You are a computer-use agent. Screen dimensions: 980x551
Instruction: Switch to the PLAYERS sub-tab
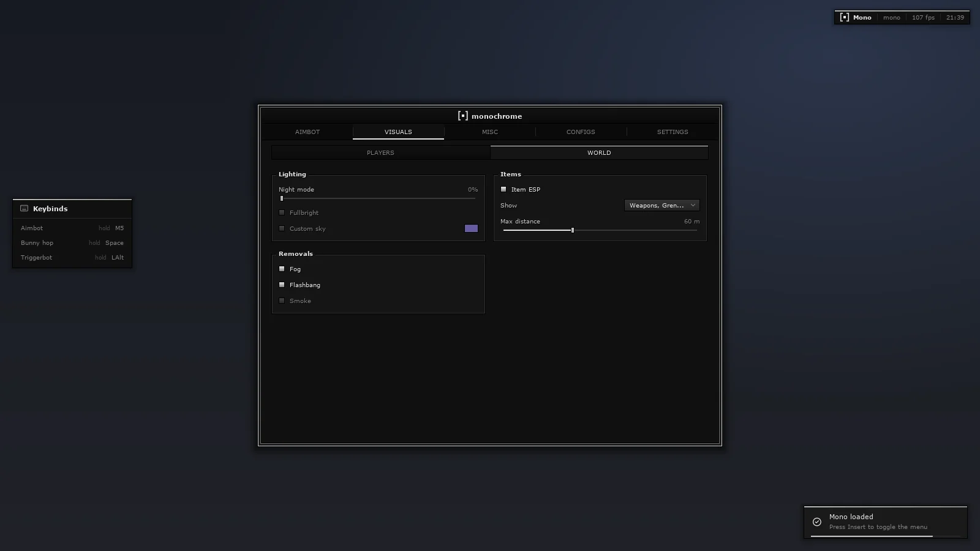(x=380, y=152)
